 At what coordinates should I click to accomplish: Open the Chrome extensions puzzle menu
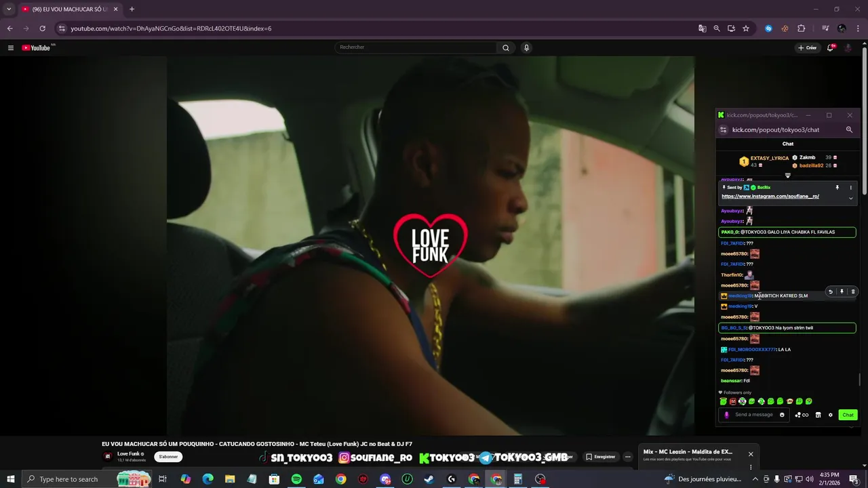[801, 28]
